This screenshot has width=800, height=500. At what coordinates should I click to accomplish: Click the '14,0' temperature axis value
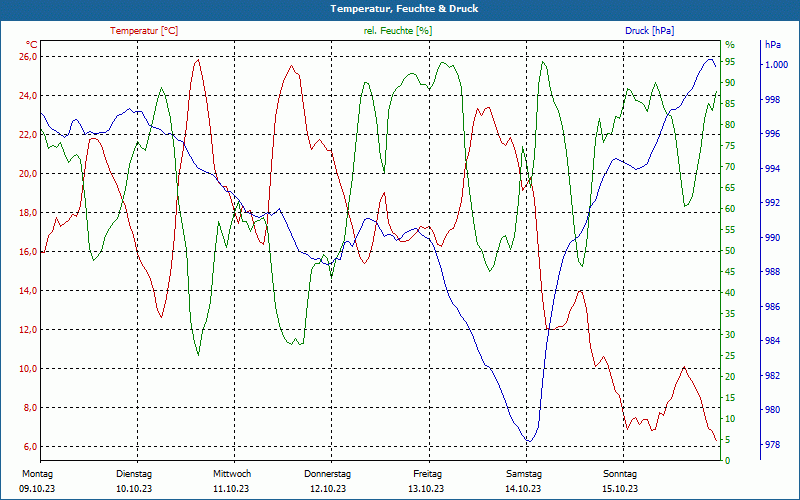click(28, 291)
